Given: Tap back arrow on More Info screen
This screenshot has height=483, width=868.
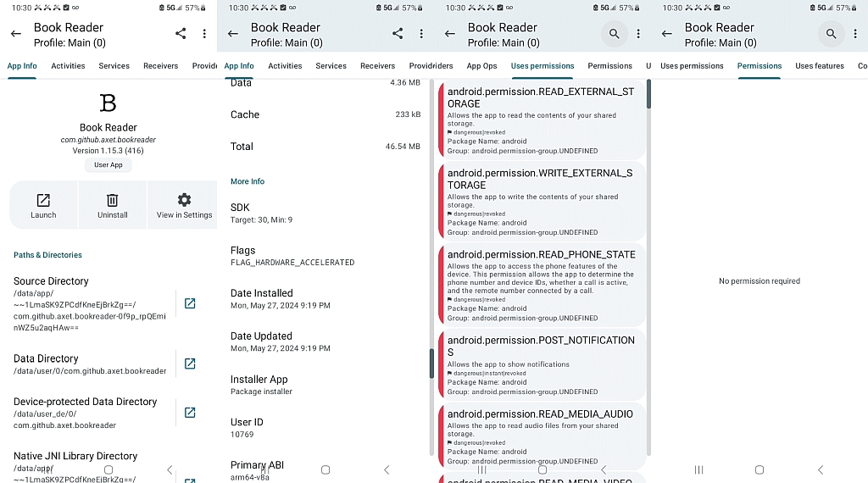Looking at the screenshot, I should pyautogui.click(x=233, y=34).
